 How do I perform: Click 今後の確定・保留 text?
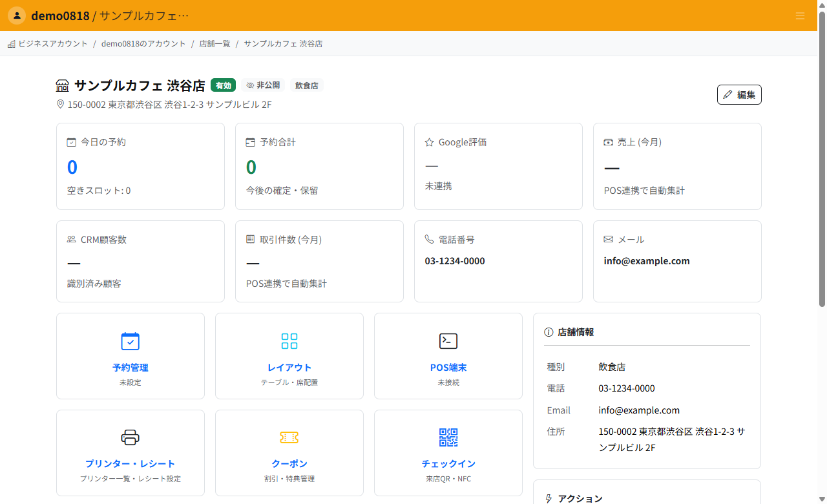[282, 191]
